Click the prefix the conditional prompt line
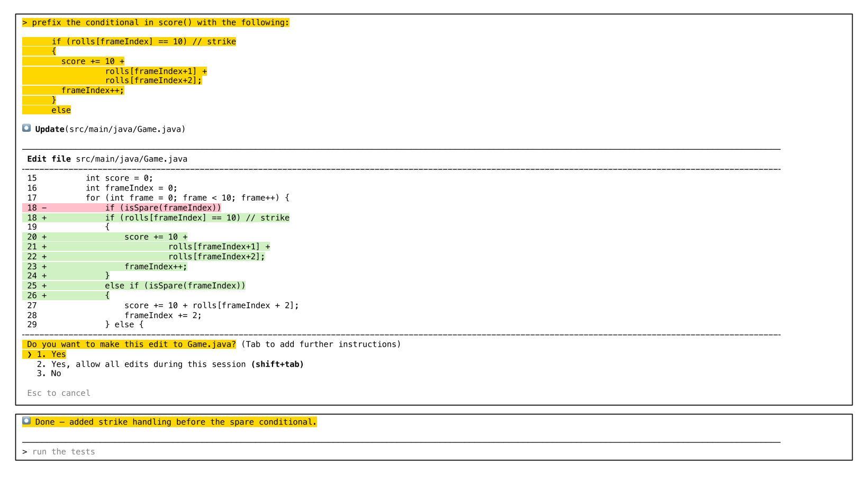 tap(156, 23)
